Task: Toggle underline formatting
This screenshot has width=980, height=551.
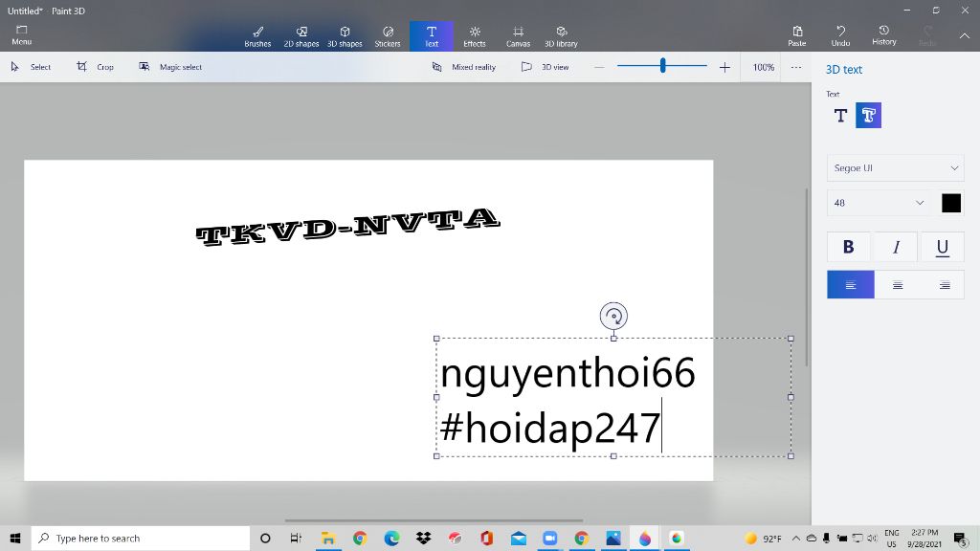Action: click(943, 247)
